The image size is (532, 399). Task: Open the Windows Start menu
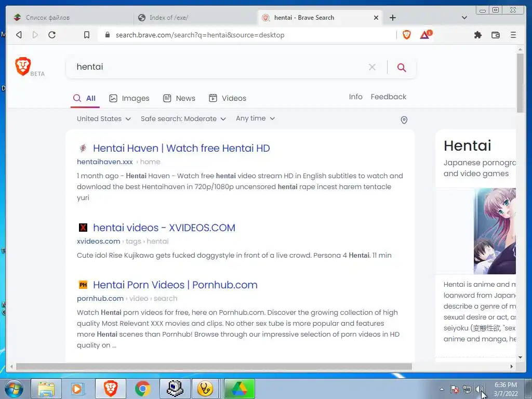(x=14, y=389)
